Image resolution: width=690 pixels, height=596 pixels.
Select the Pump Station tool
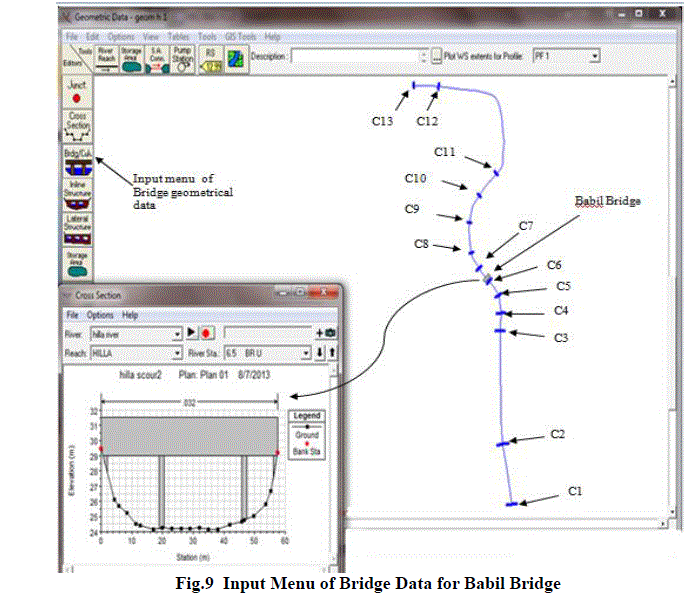[183, 57]
